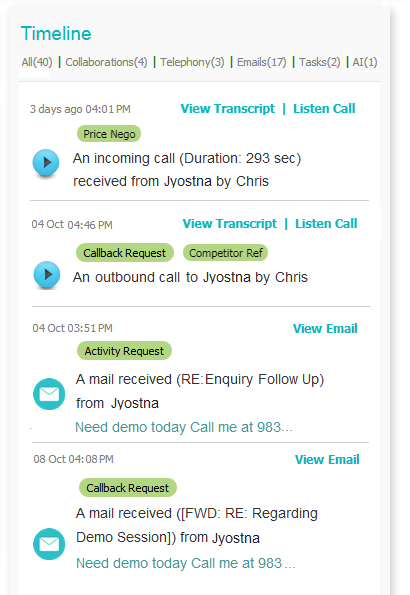
Task: View Transcript of the incoming call
Action: pyautogui.click(x=227, y=109)
